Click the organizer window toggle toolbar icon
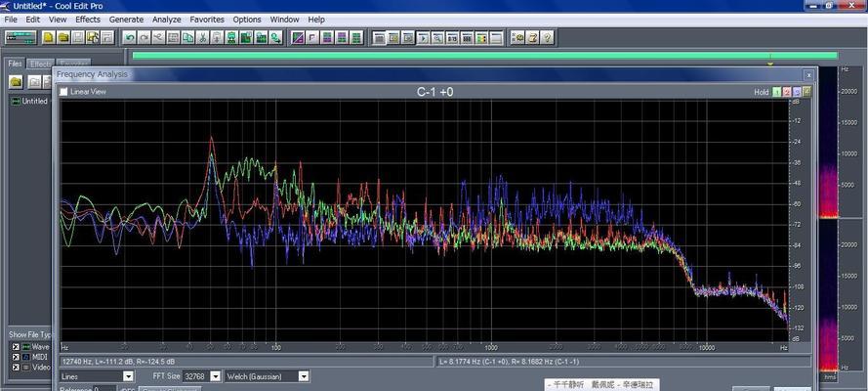This screenshot has width=868, height=391. pyautogui.click(x=378, y=38)
